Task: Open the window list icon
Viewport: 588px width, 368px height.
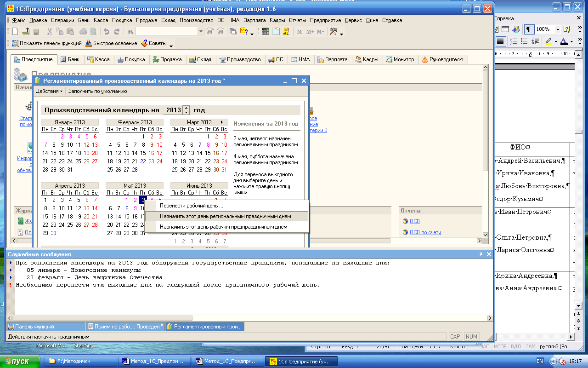Action: (233, 31)
